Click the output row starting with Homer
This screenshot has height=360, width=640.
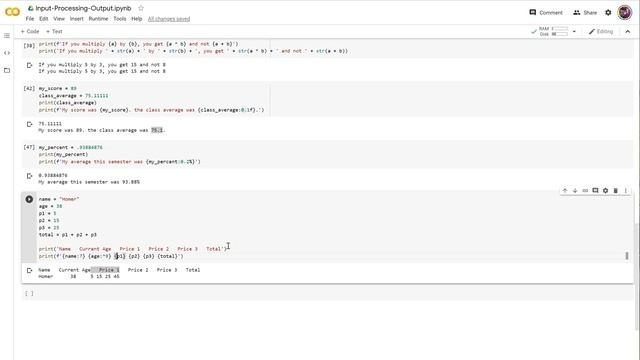point(79,277)
